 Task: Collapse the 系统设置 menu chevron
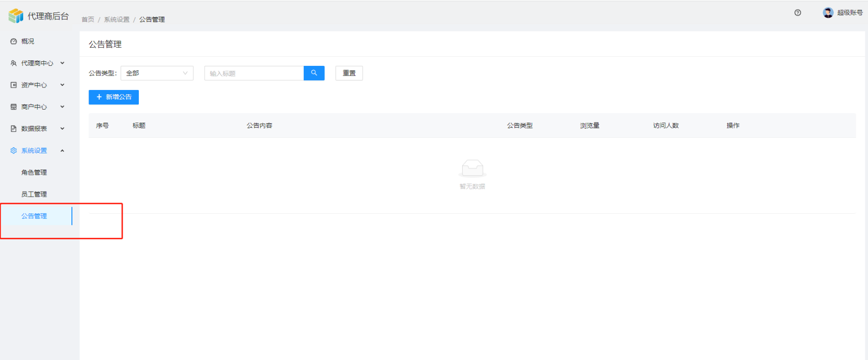62,151
